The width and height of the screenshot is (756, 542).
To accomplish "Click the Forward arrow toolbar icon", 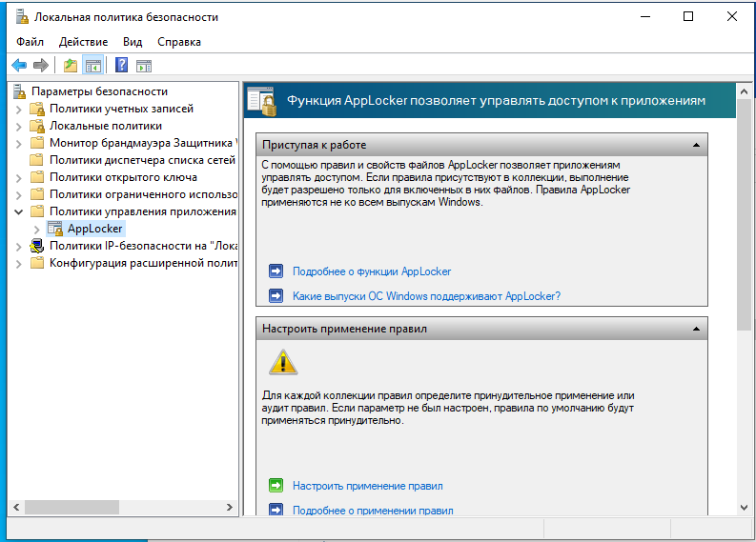I will [40, 65].
